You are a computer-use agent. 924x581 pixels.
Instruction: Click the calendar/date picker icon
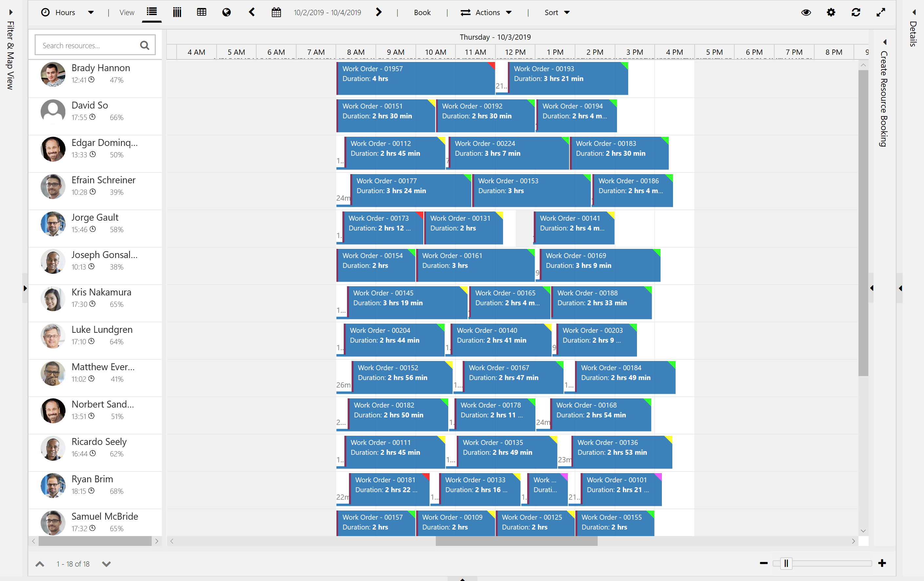click(276, 12)
